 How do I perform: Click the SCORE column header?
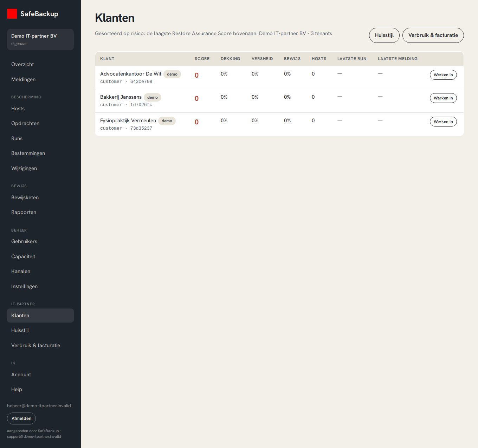202,59
